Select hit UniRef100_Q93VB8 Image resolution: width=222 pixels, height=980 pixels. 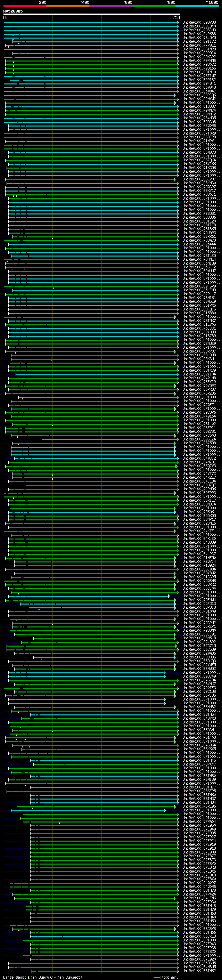pos(199,23)
